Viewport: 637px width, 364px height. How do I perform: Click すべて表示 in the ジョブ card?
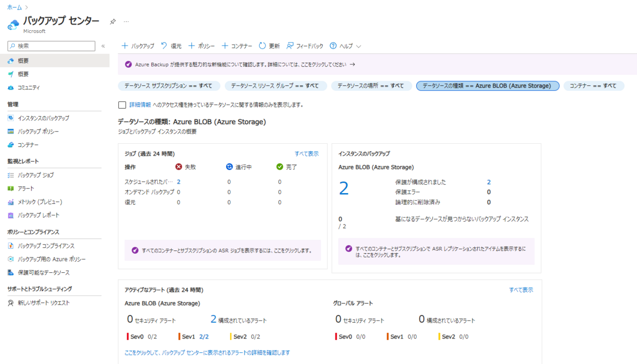[x=307, y=154]
